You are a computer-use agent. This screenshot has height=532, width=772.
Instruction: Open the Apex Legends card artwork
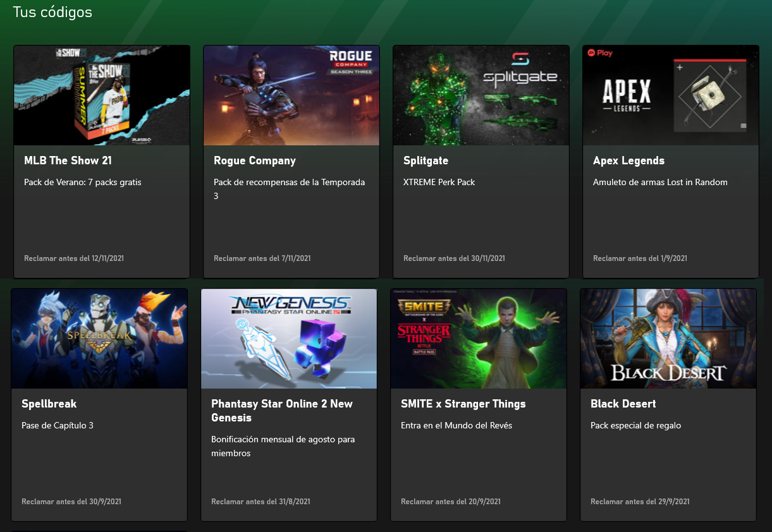point(671,95)
